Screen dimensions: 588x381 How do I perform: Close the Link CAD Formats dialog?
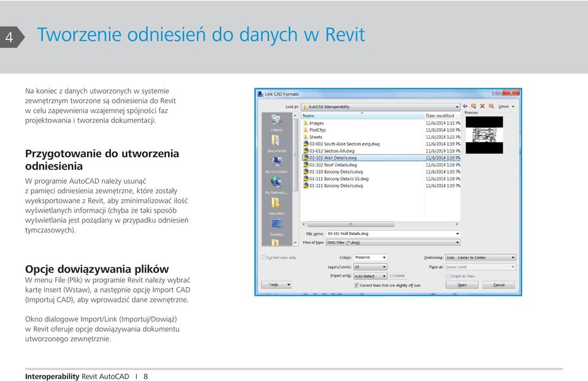(x=510, y=93)
